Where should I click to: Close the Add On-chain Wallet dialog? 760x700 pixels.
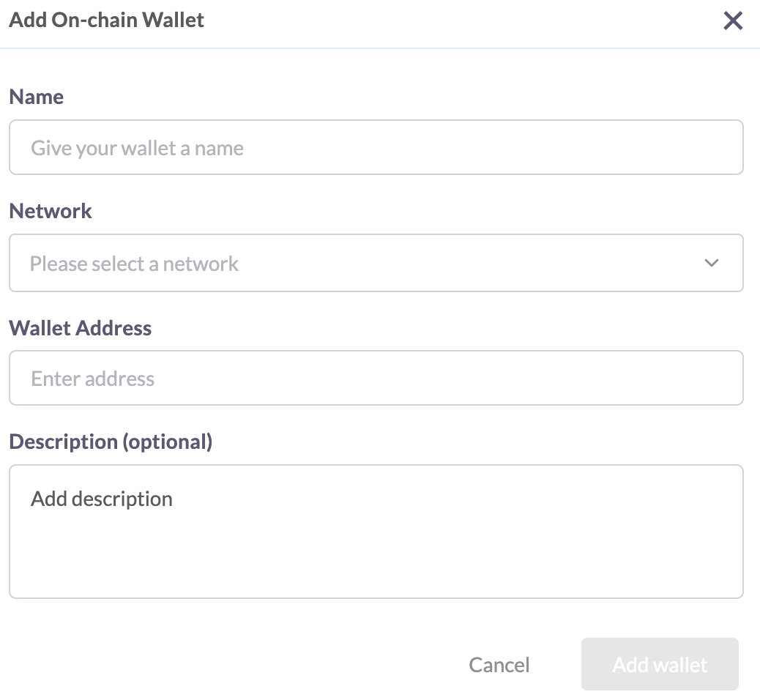coord(733,21)
